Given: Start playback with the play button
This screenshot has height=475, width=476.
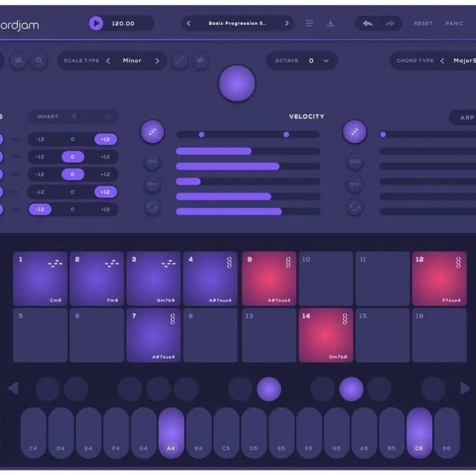Looking at the screenshot, I should click(96, 23).
